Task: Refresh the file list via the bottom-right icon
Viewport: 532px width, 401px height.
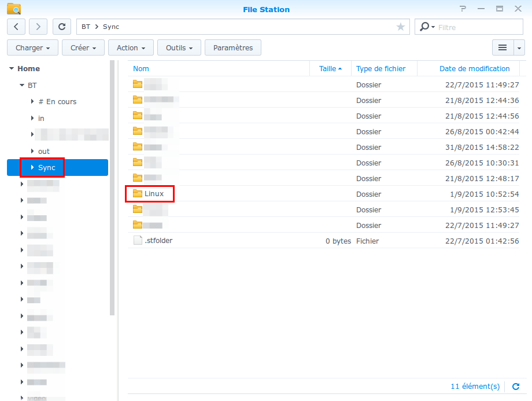Action: pos(516,387)
